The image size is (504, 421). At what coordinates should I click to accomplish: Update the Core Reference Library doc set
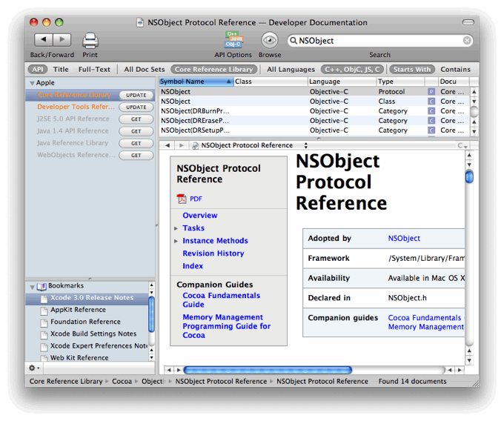coord(136,95)
